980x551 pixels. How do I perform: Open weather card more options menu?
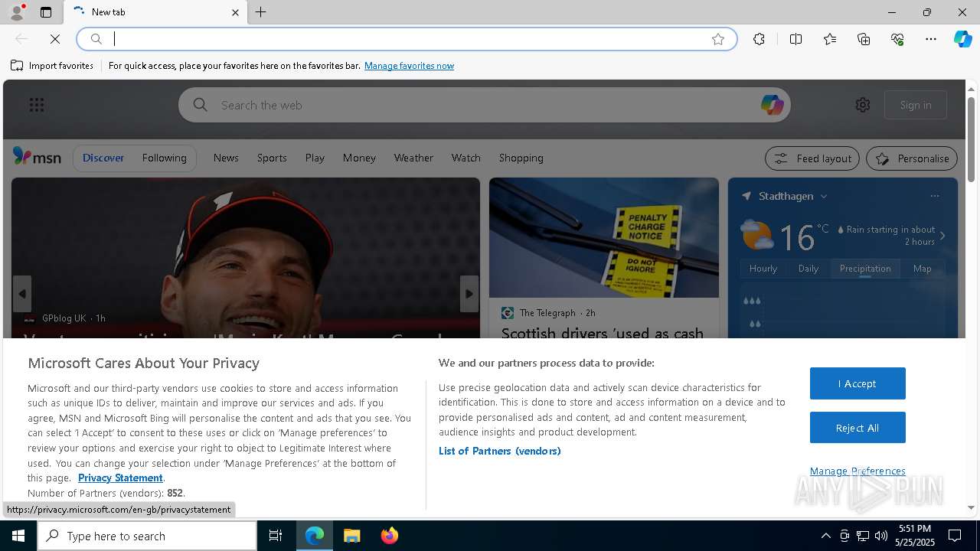coord(934,196)
